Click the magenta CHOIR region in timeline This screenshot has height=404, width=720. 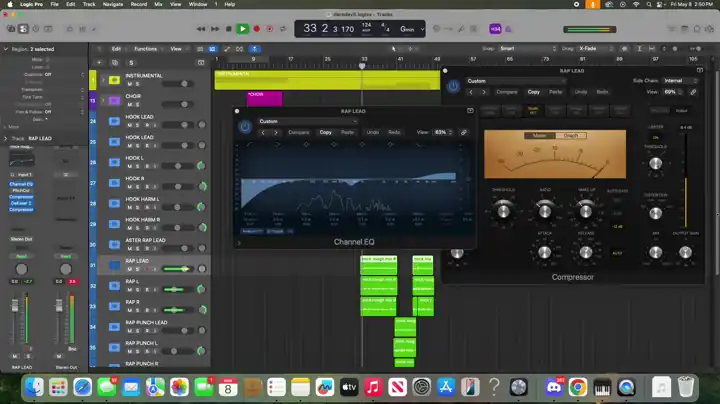tap(264, 98)
